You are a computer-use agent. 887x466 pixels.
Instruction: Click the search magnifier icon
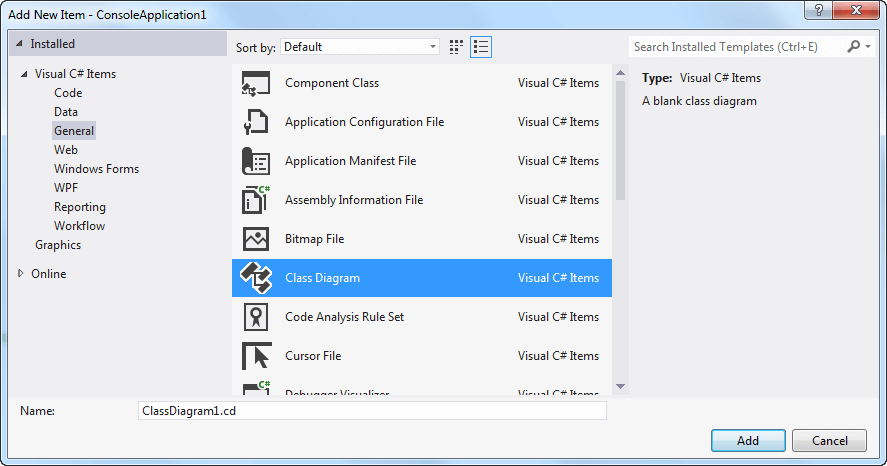click(853, 46)
